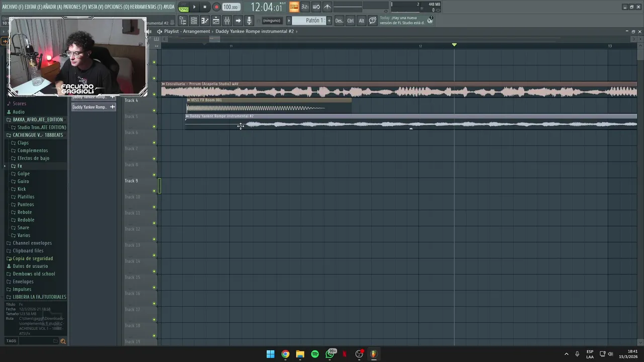Click the FL Studio taskbar icon
This screenshot has height=362, width=644.
tap(374, 354)
